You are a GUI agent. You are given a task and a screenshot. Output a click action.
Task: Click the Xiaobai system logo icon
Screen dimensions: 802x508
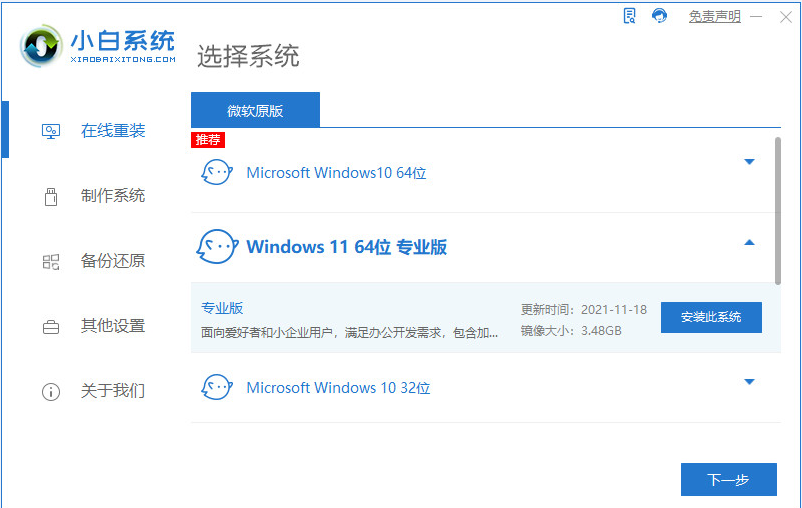[x=41, y=45]
